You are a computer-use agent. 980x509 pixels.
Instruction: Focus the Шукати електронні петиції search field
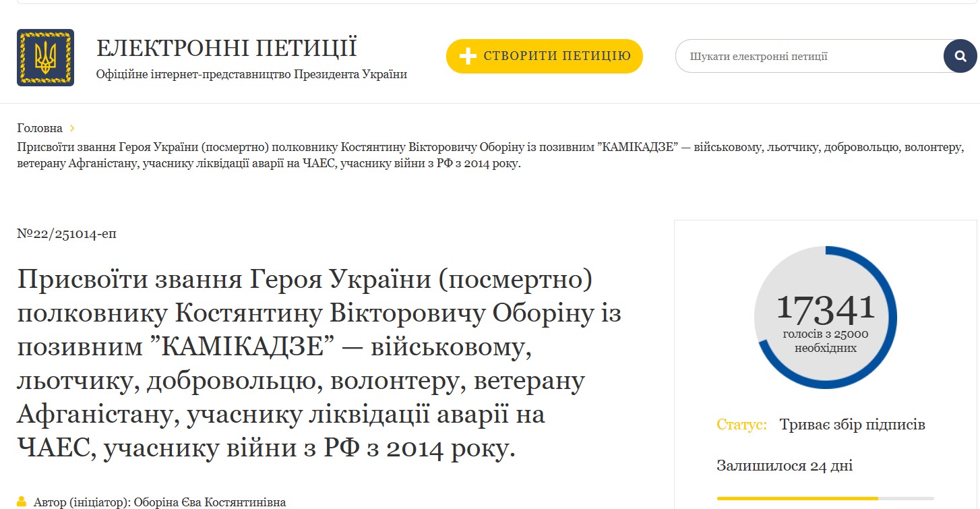pyautogui.click(x=809, y=57)
